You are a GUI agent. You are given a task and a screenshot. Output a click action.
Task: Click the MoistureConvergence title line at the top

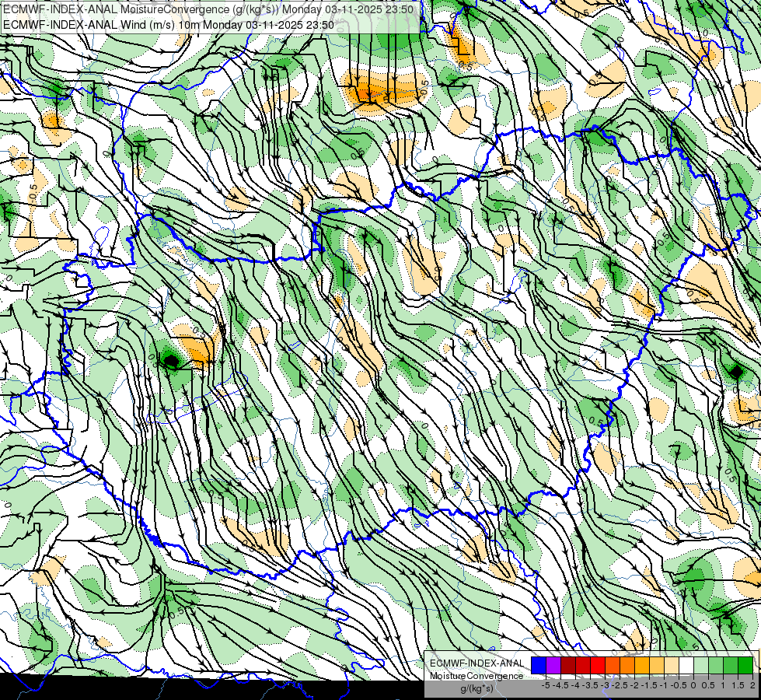pos(208,9)
